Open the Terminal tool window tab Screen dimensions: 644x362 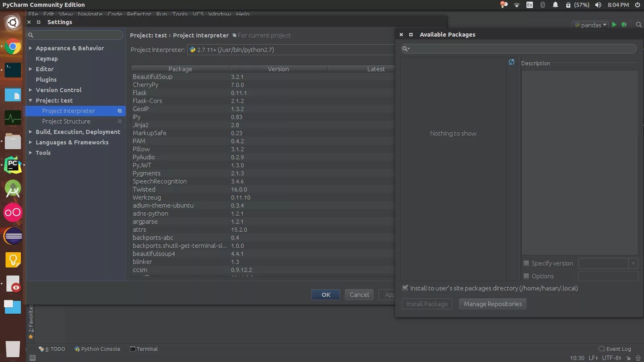pyautogui.click(x=144, y=349)
